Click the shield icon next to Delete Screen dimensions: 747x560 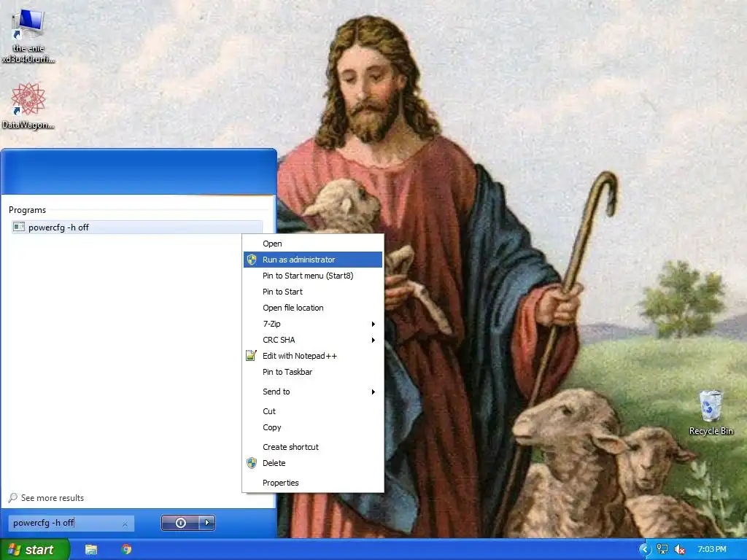pos(252,463)
